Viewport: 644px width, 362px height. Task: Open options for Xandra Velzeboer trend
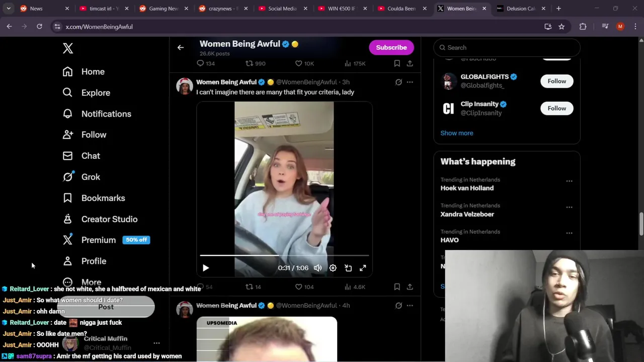tap(569, 207)
